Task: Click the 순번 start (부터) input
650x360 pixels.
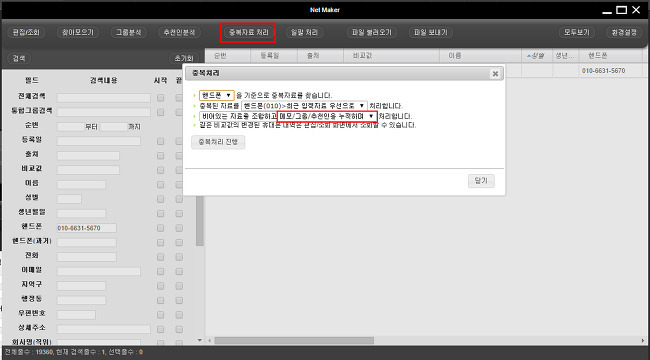Action: (70, 127)
